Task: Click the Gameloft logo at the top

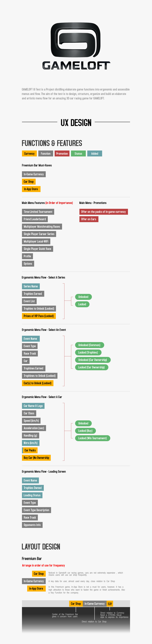Action: 76,46
